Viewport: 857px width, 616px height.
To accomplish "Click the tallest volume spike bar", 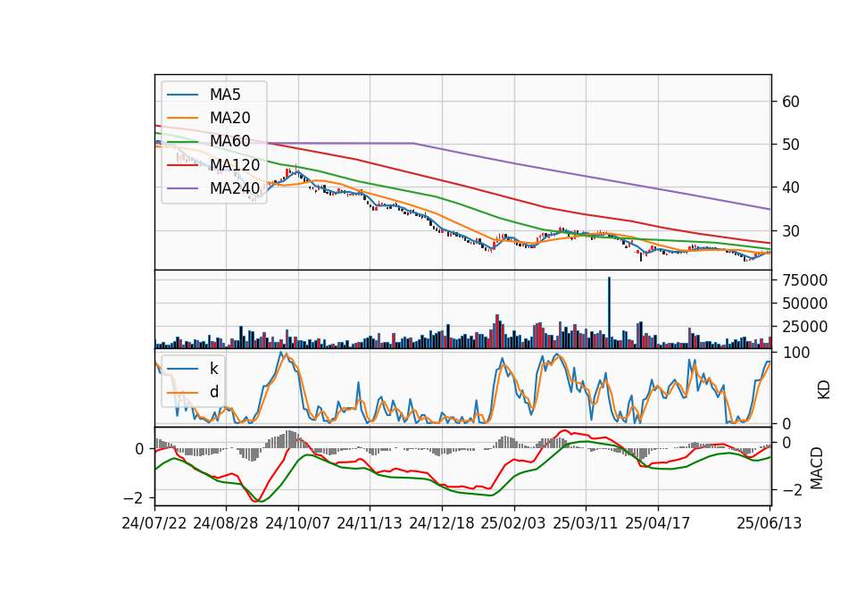I will tap(609, 313).
